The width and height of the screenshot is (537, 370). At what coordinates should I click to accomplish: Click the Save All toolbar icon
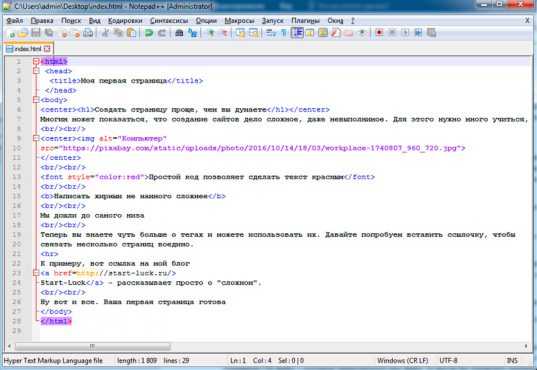coord(49,33)
